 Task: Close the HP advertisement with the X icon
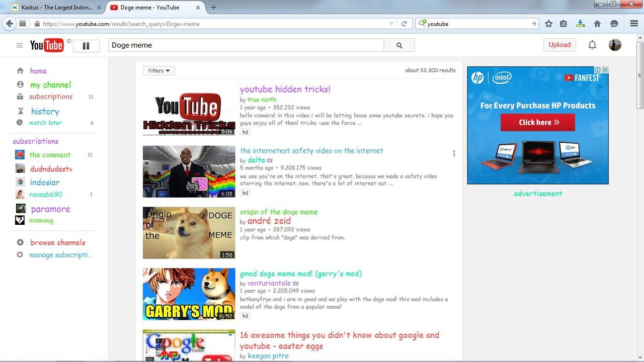tap(605, 70)
